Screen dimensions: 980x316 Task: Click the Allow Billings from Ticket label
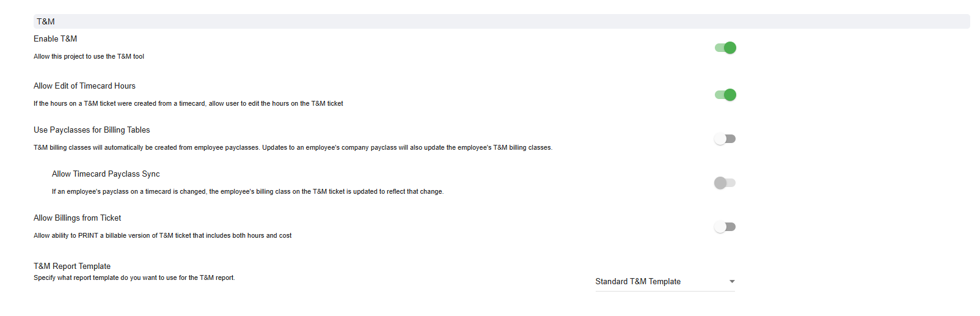pyautogui.click(x=78, y=218)
